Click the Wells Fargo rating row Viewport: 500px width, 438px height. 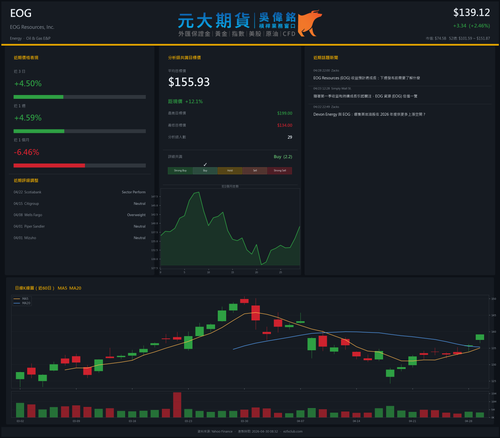pyautogui.click(x=80, y=215)
